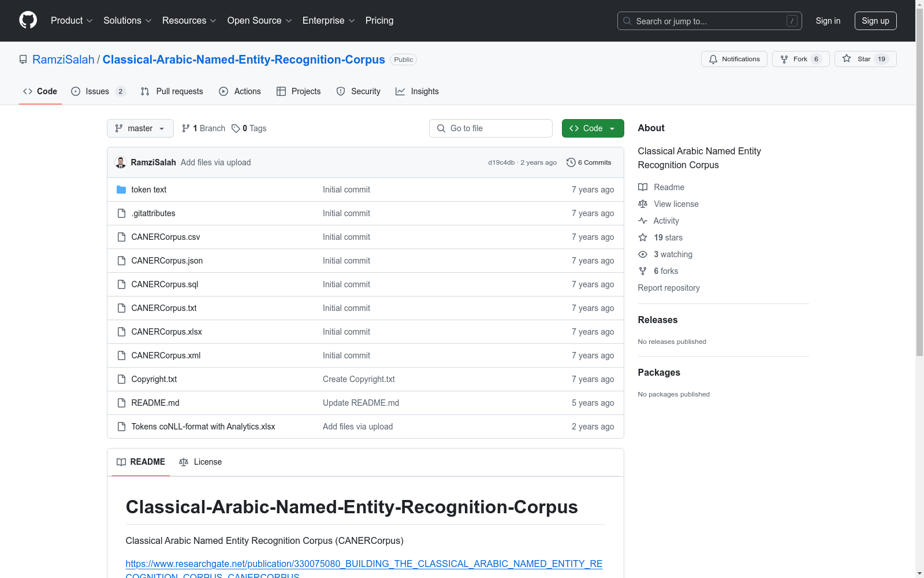Open the Update README.md commit message
The image size is (924, 578).
tap(361, 403)
